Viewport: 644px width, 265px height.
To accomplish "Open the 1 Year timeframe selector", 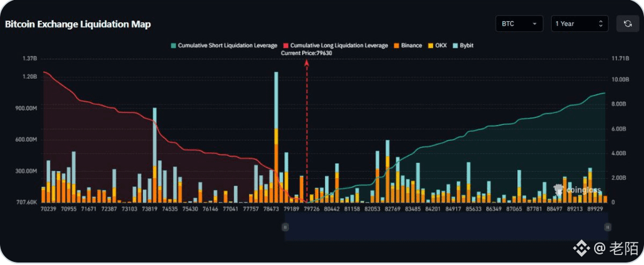I will (x=580, y=24).
